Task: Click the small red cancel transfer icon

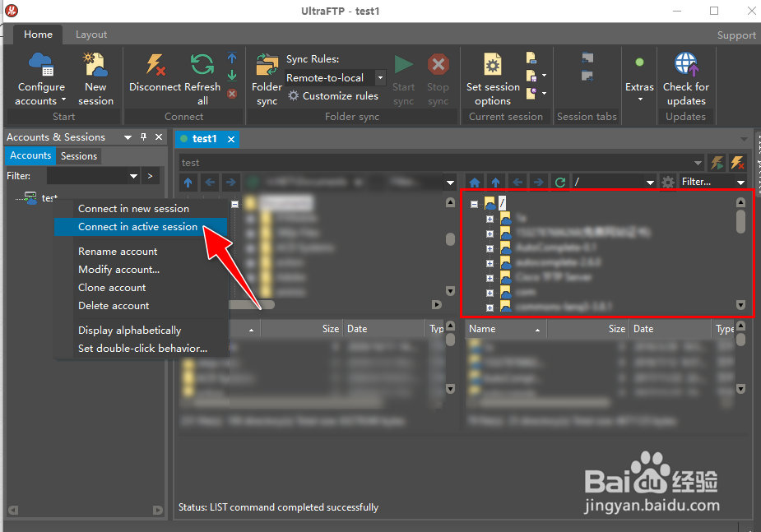Action: pos(232,94)
